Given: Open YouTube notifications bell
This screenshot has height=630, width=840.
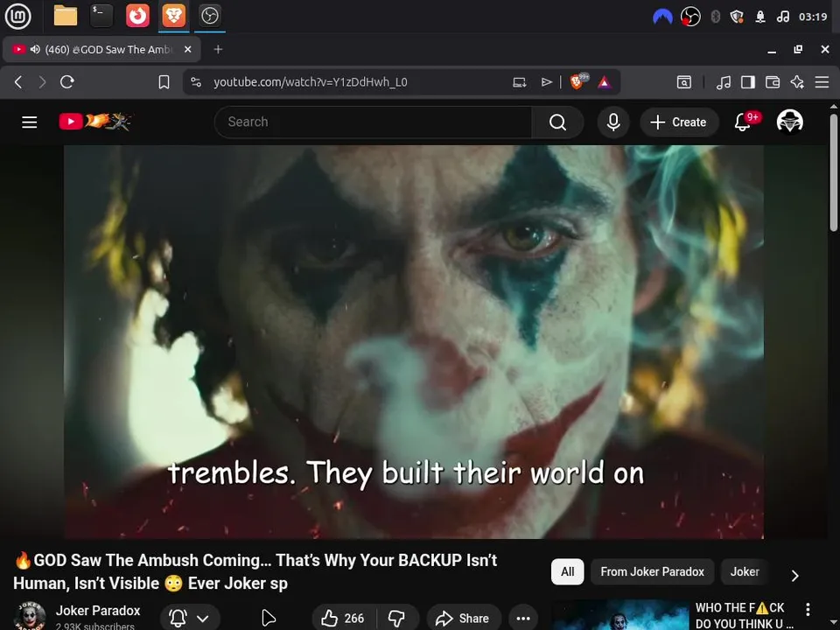Looking at the screenshot, I should pos(744,122).
